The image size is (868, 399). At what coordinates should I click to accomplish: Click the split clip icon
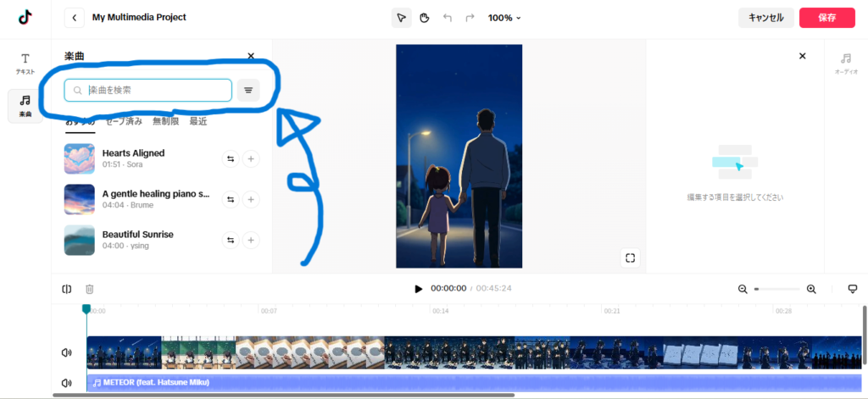click(x=67, y=289)
